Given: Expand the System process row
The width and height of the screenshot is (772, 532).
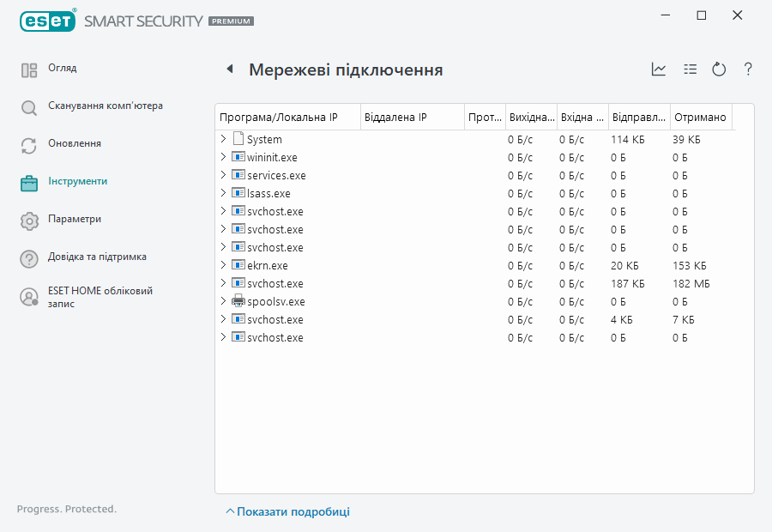Looking at the screenshot, I should pos(223,138).
